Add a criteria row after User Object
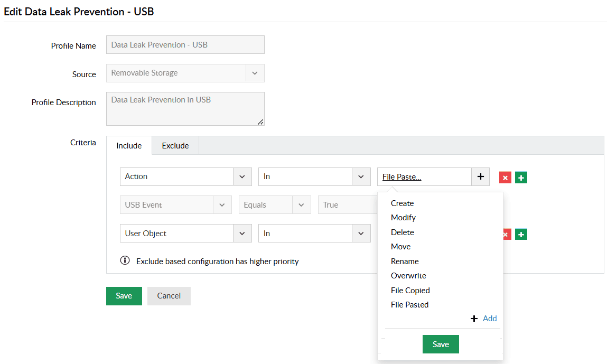This screenshot has height=364, width=607. 521,234
